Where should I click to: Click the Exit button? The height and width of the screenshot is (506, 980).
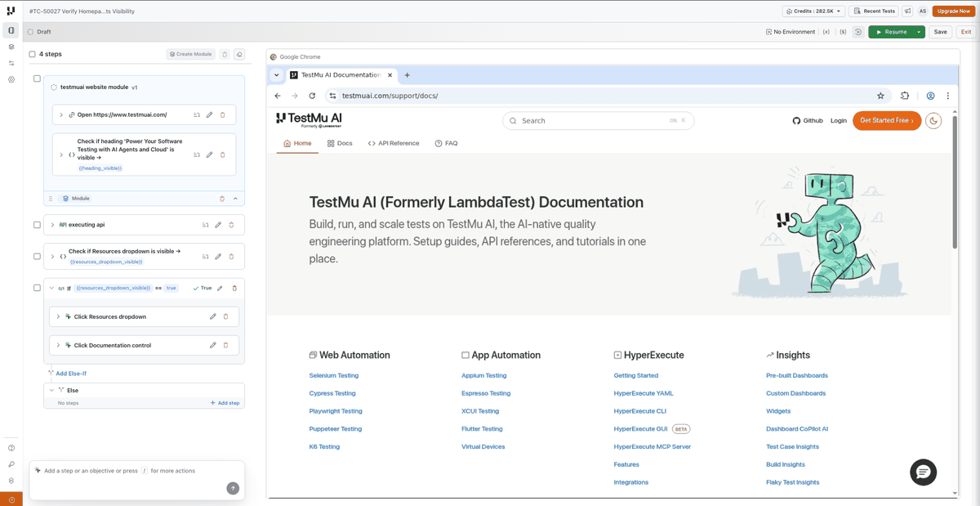(966, 32)
